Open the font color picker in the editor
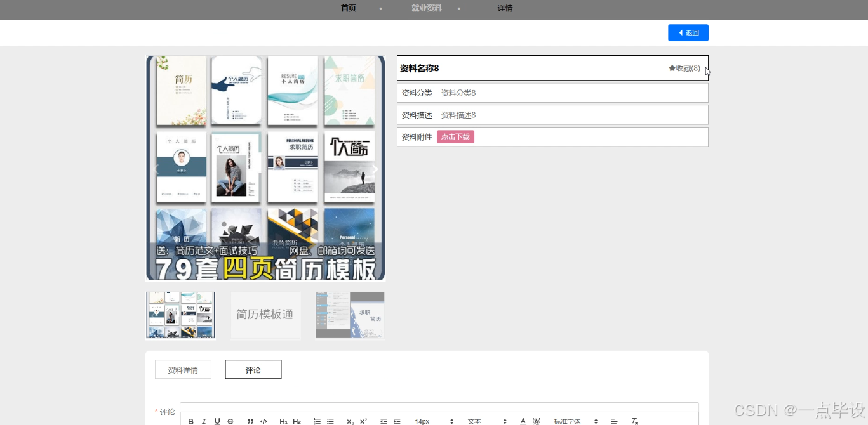Image resolution: width=868 pixels, height=425 pixels. [x=523, y=421]
